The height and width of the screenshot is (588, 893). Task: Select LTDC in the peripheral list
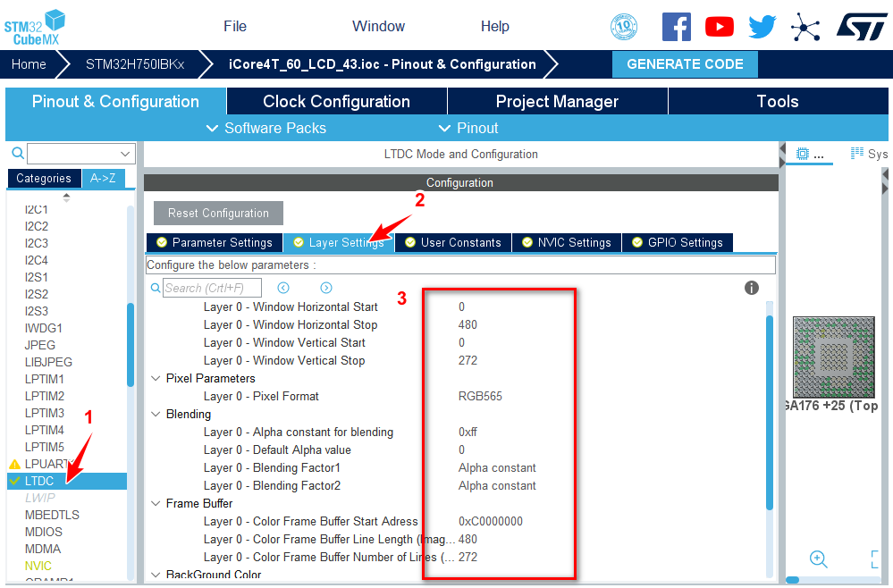pyautogui.click(x=39, y=481)
